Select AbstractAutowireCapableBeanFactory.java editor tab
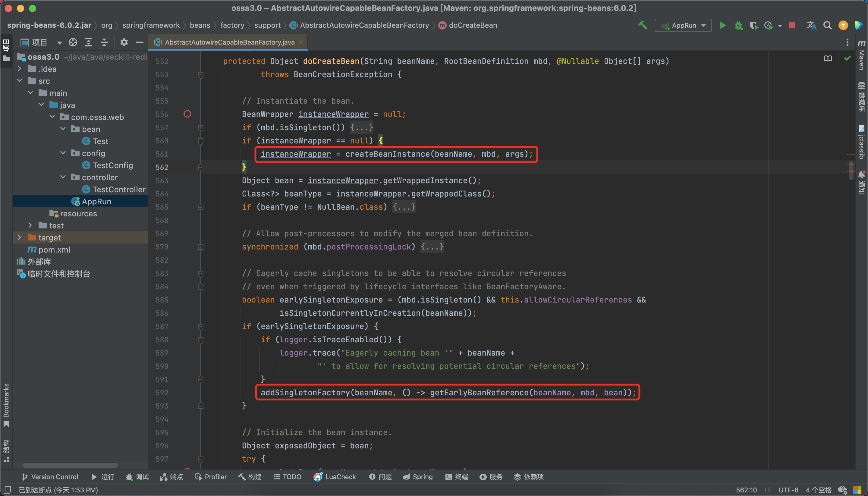The image size is (868, 496). [229, 42]
